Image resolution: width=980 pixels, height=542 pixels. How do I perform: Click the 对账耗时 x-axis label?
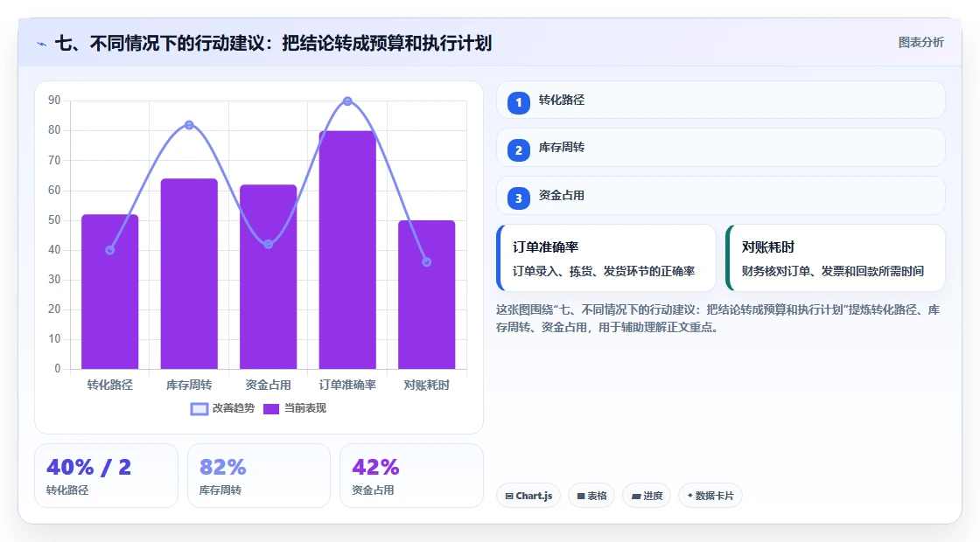[x=427, y=386]
